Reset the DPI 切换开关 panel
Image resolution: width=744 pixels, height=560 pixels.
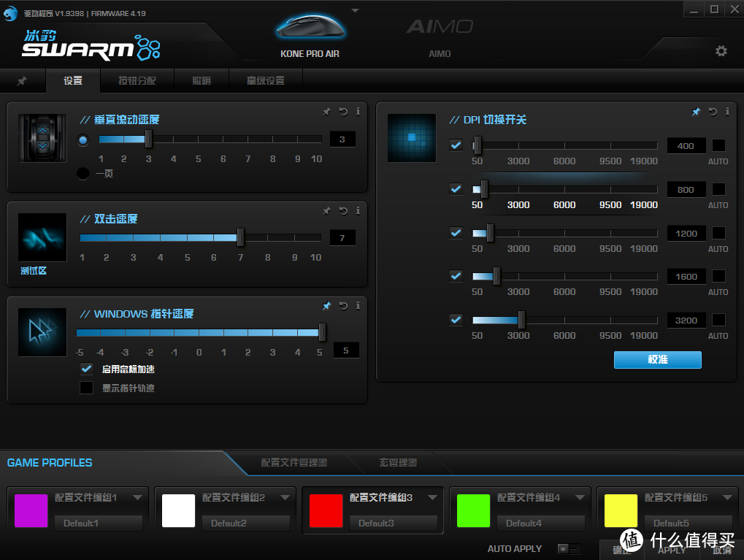point(713,112)
